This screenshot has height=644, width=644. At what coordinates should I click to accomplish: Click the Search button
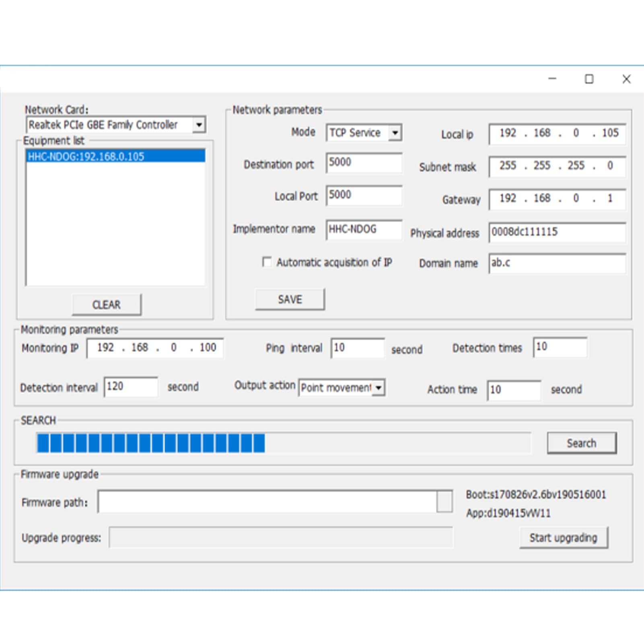click(x=582, y=443)
